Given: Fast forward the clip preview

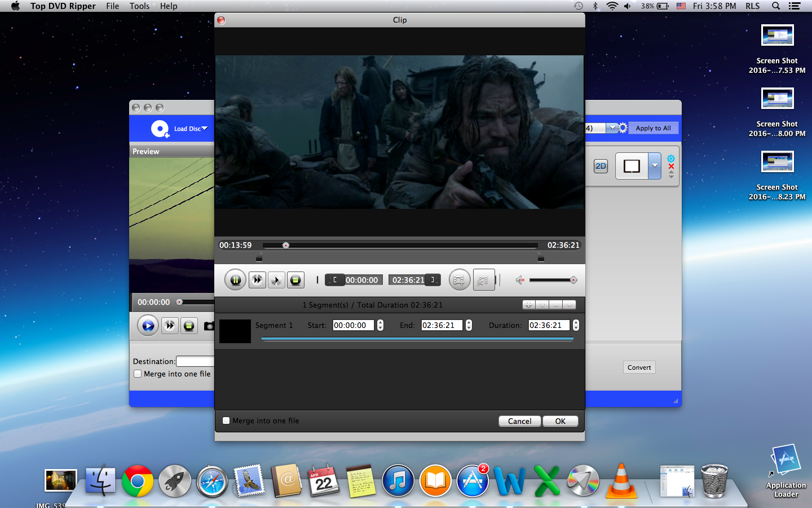Looking at the screenshot, I should click(x=257, y=280).
